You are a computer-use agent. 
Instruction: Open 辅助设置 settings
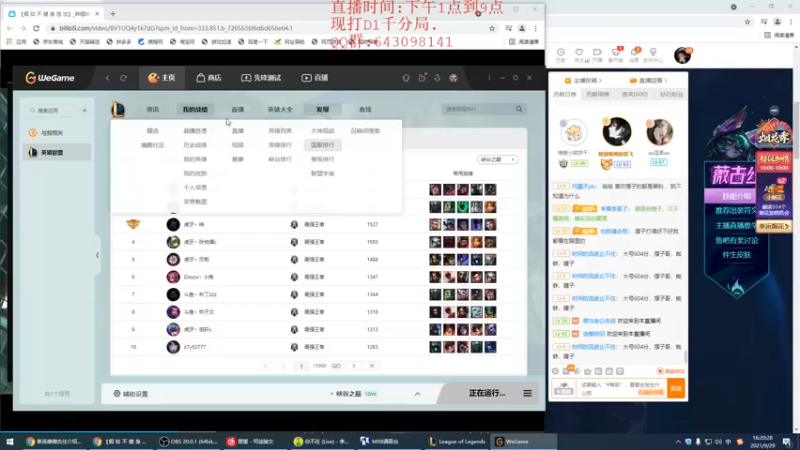coord(131,394)
